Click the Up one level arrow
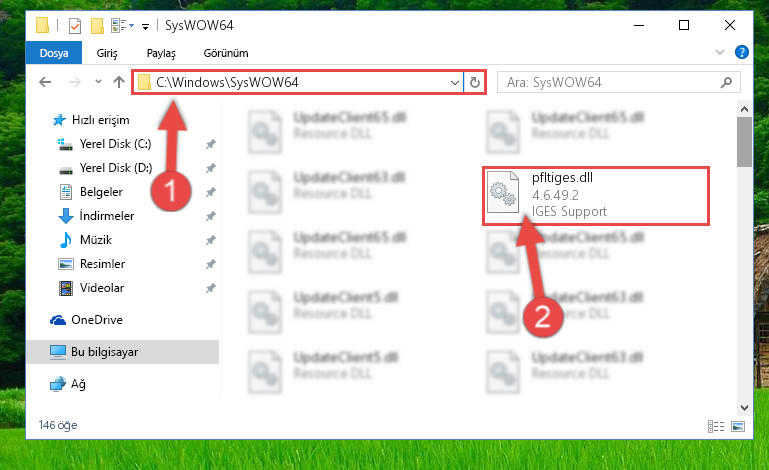 point(119,82)
